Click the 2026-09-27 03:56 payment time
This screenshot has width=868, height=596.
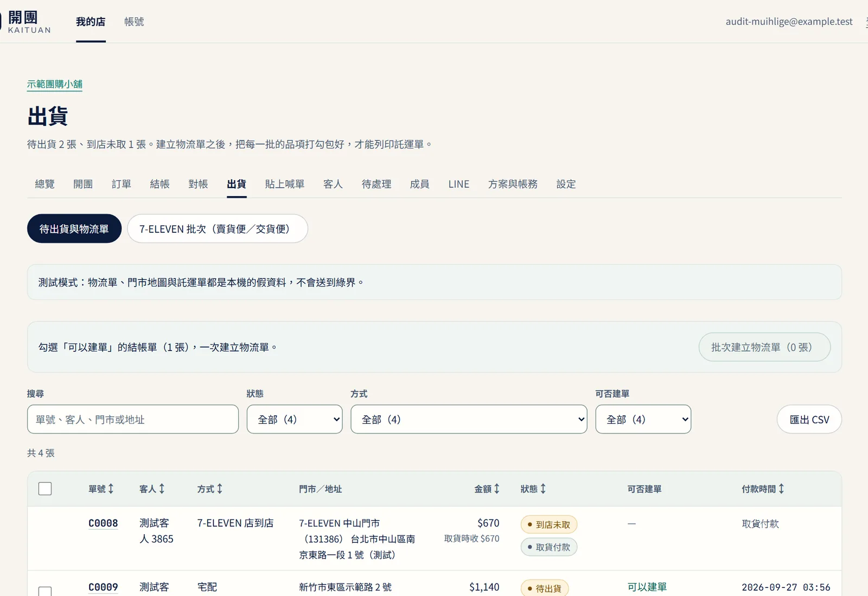[786, 587]
